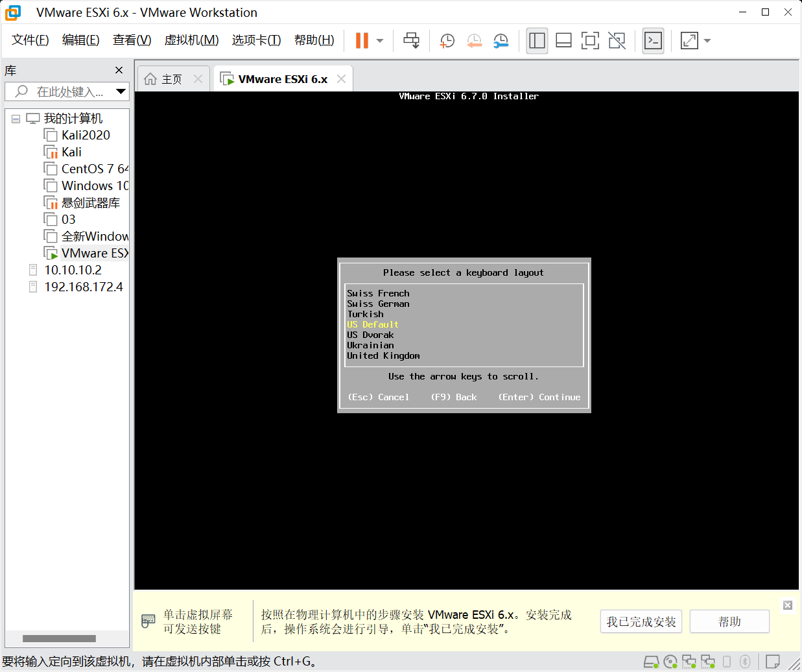Collapse the 我的计算机 tree node
Screen dimensions: 802x672
point(16,119)
